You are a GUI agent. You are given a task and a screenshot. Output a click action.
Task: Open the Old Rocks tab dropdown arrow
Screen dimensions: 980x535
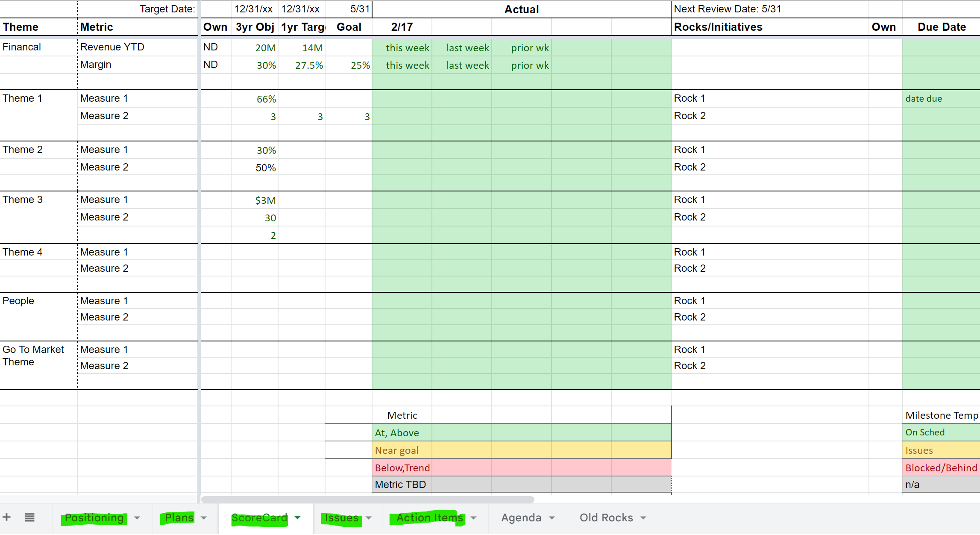click(x=643, y=518)
